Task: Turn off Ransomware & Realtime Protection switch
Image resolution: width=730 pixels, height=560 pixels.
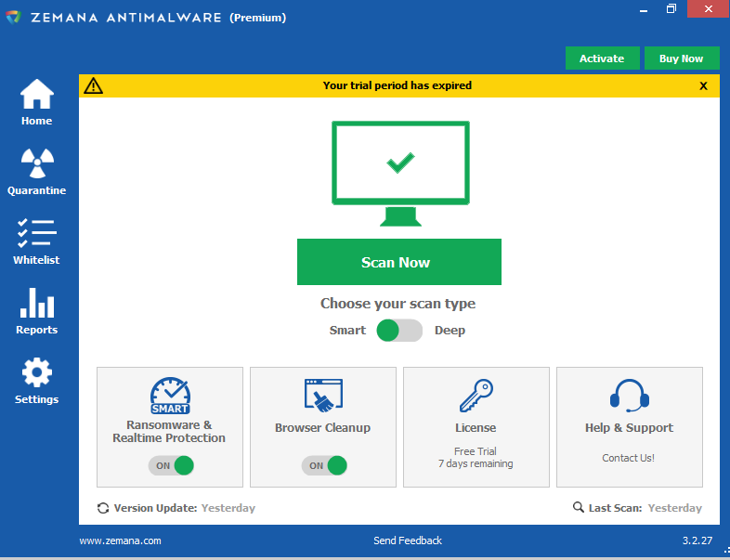Action: tap(171, 465)
